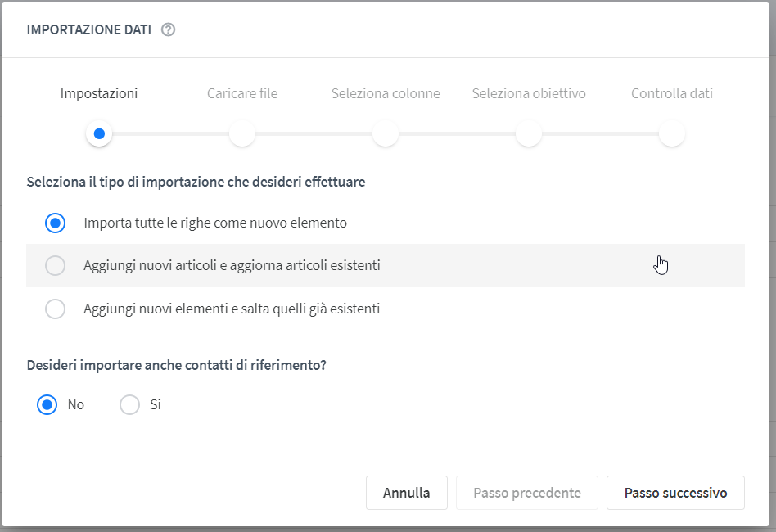Screen dimensions: 776x532
Task: Open the Seleziona obiettivo step label
Action: [529, 93]
